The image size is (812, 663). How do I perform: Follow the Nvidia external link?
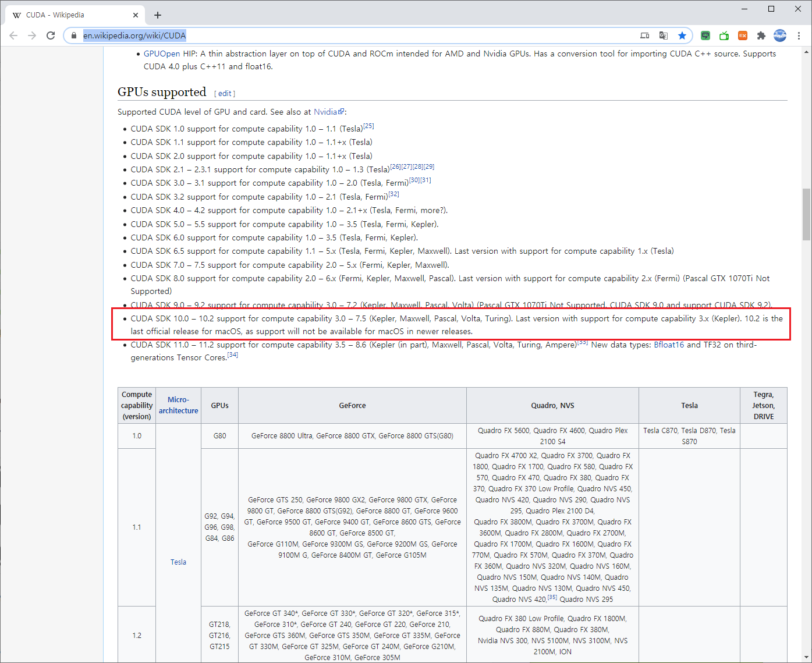(x=329, y=112)
